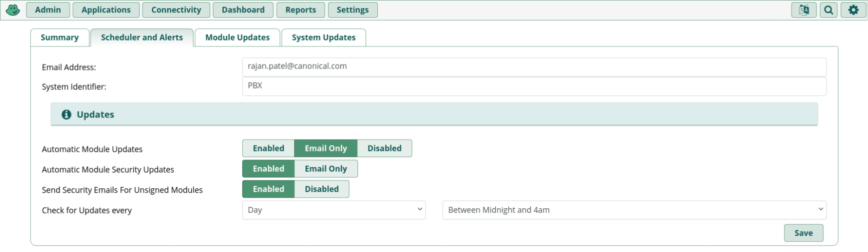Switch to the Module Updates tab

coord(237,38)
